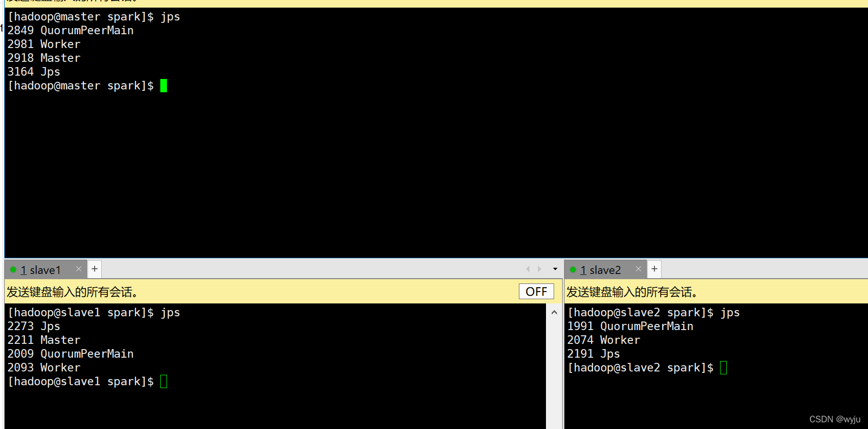This screenshot has width=868, height=429.
Task: Click green status dot on slave1 tab
Action: point(13,270)
